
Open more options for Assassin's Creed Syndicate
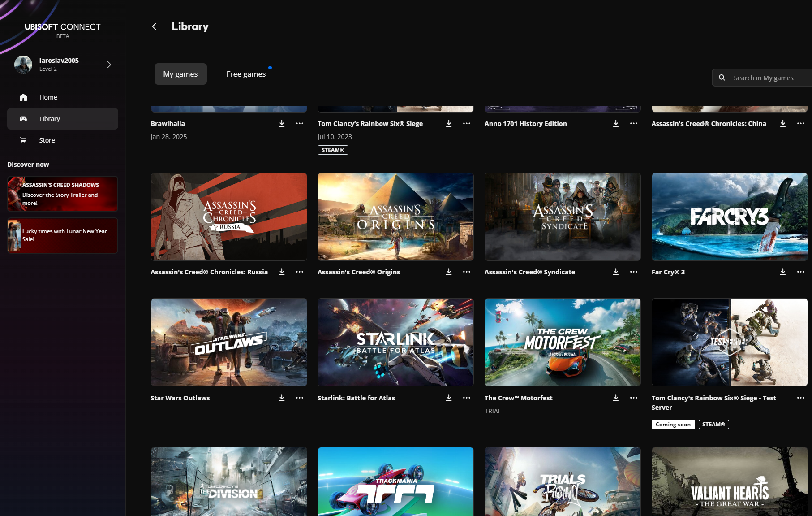[x=634, y=272]
